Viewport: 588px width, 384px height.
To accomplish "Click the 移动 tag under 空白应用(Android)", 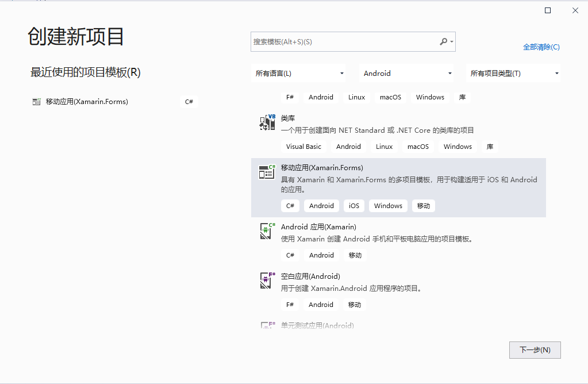I will pos(355,305).
